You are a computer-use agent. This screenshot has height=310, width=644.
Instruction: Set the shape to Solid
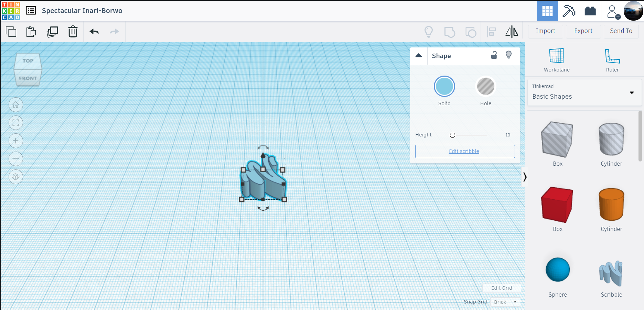click(x=444, y=86)
